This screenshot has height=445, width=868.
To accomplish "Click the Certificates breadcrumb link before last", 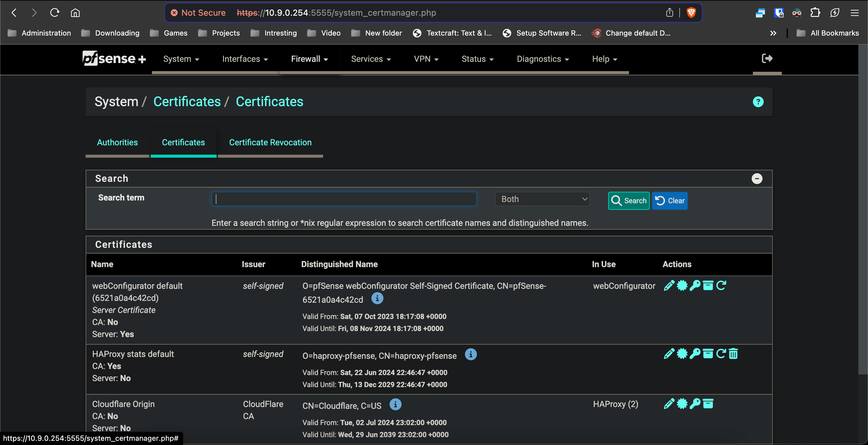I will [x=187, y=102].
